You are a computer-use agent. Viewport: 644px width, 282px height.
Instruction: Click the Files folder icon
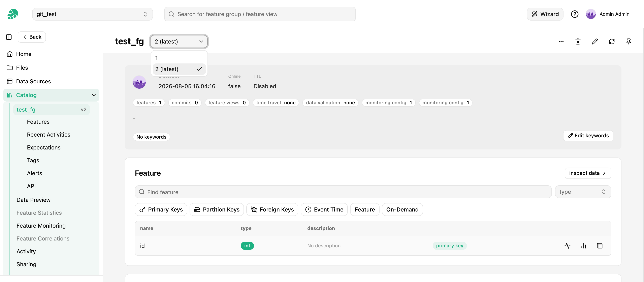[x=10, y=67]
